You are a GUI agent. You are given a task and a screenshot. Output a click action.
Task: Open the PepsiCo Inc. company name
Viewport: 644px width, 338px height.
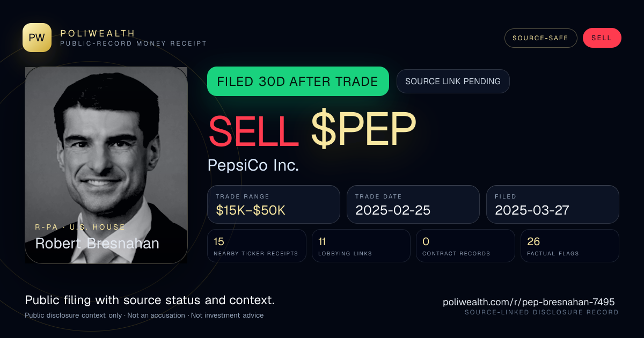coord(253,165)
